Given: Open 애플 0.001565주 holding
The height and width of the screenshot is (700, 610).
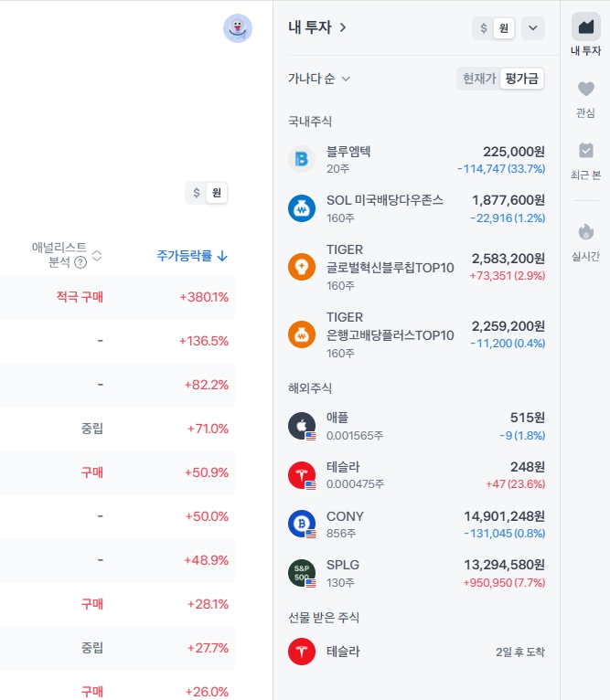Looking at the screenshot, I should click(416, 426).
